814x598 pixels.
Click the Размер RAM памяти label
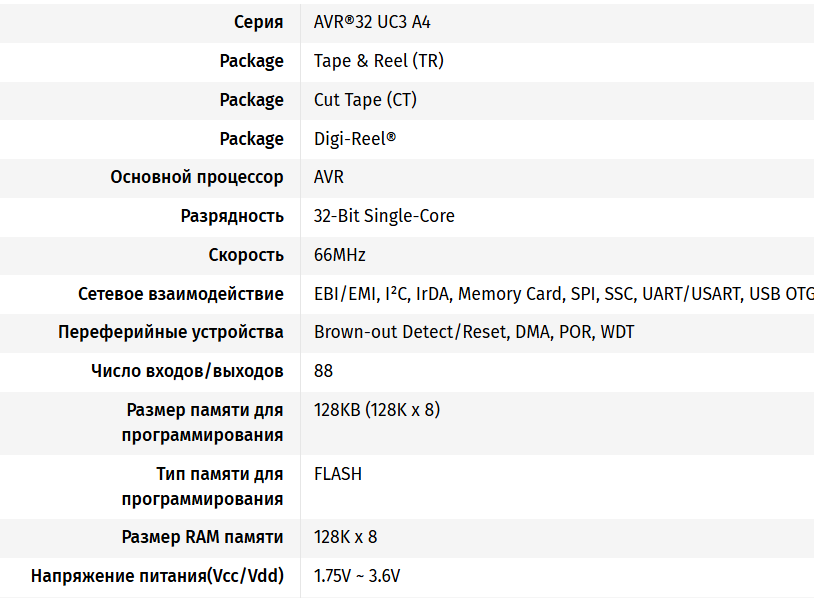coord(202,537)
